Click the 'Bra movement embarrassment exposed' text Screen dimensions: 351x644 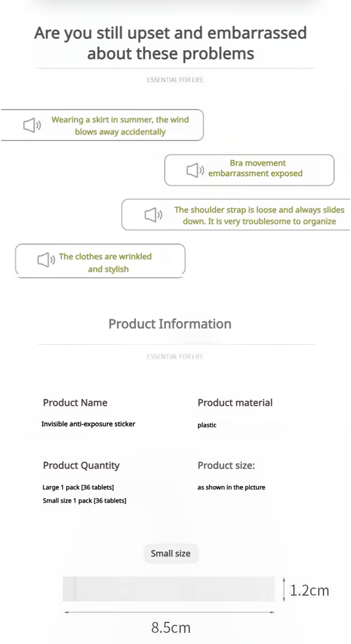(255, 168)
